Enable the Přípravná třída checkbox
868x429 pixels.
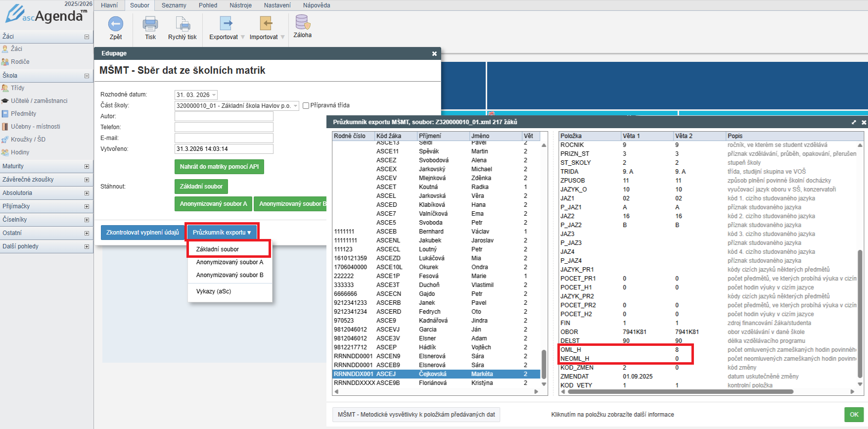[306, 105]
